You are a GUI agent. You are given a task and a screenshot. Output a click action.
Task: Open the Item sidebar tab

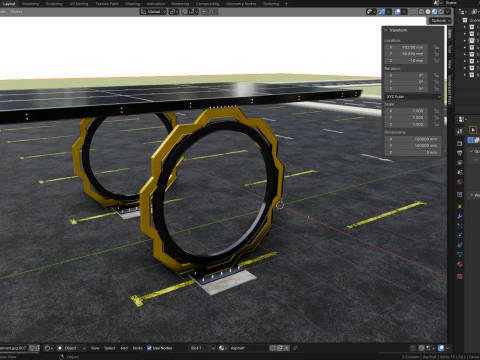[450, 33]
